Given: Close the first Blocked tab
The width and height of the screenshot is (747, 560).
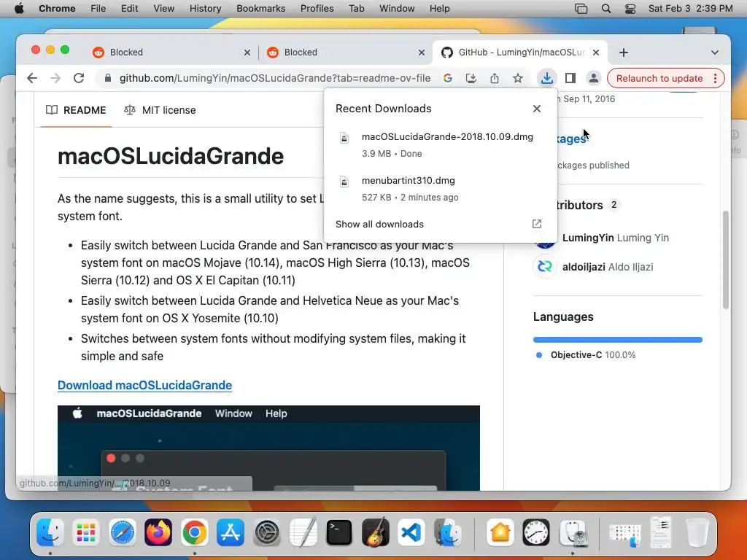Looking at the screenshot, I should pos(247,52).
